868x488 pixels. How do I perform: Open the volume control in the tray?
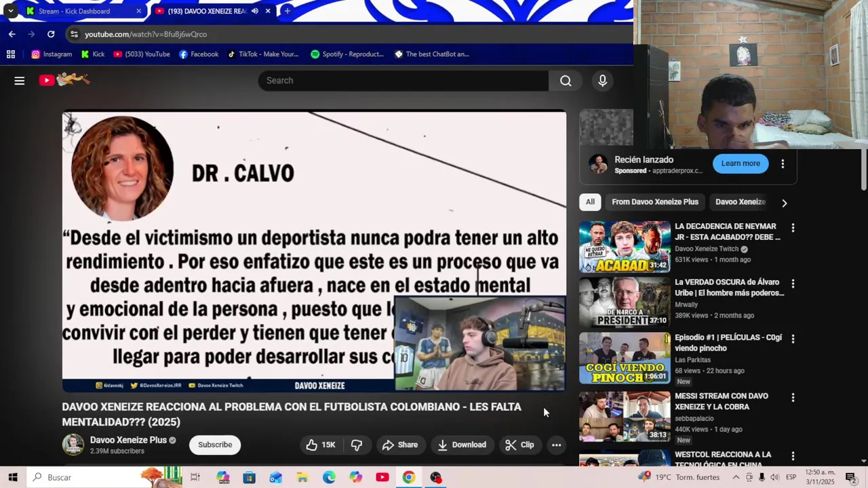(774, 477)
